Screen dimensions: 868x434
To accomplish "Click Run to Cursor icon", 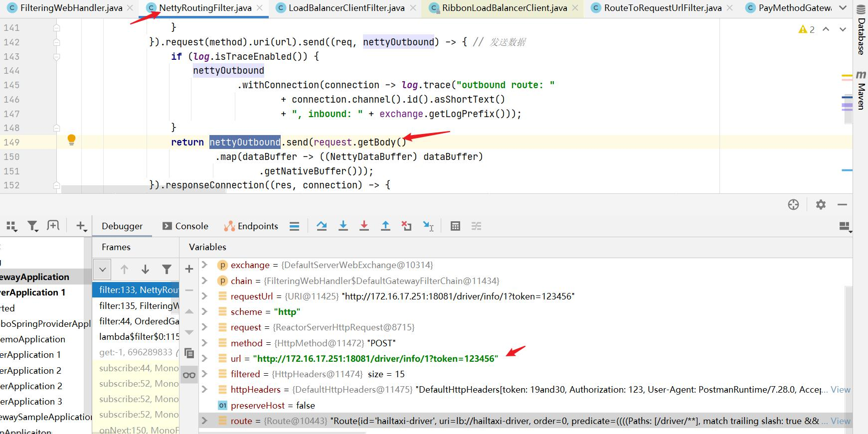I will pyautogui.click(x=428, y=226).
